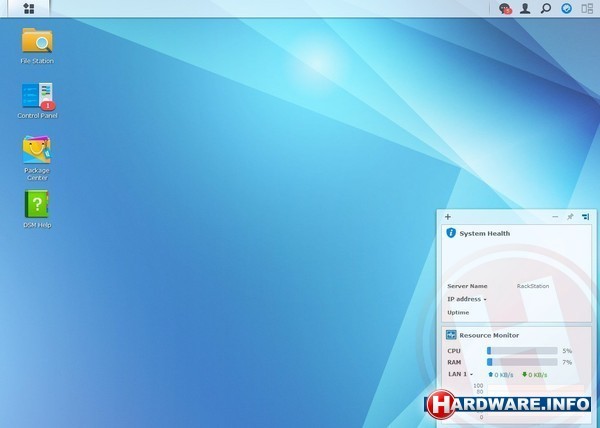
Task: Add a widget with plus icon
Action: [x=448, y=217]
